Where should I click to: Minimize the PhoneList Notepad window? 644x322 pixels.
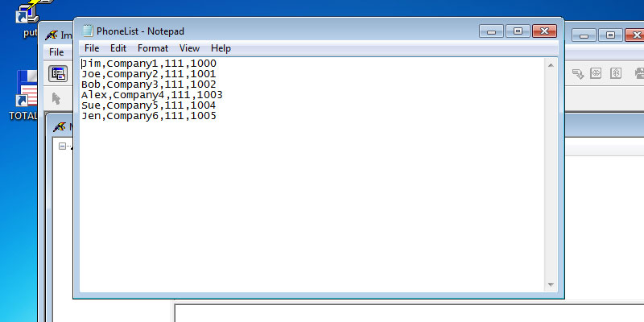pyautogui.click(x=491, y=31)
